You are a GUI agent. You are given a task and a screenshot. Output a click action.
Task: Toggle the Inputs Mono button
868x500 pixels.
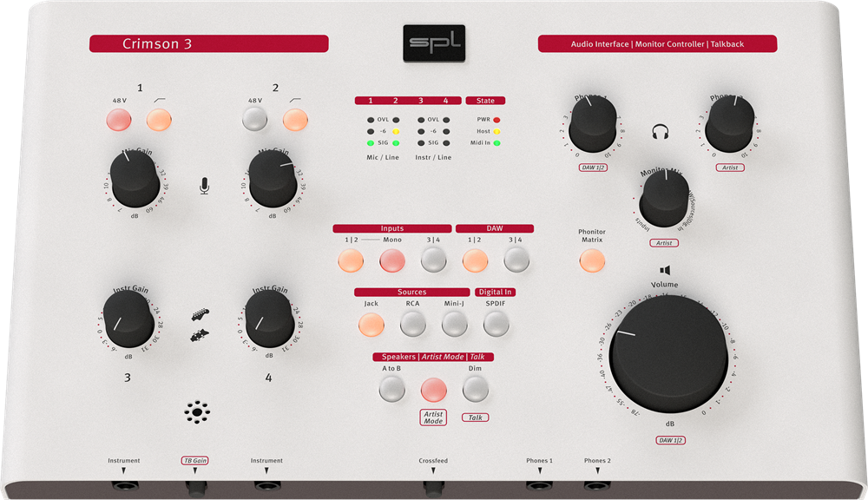392,260
